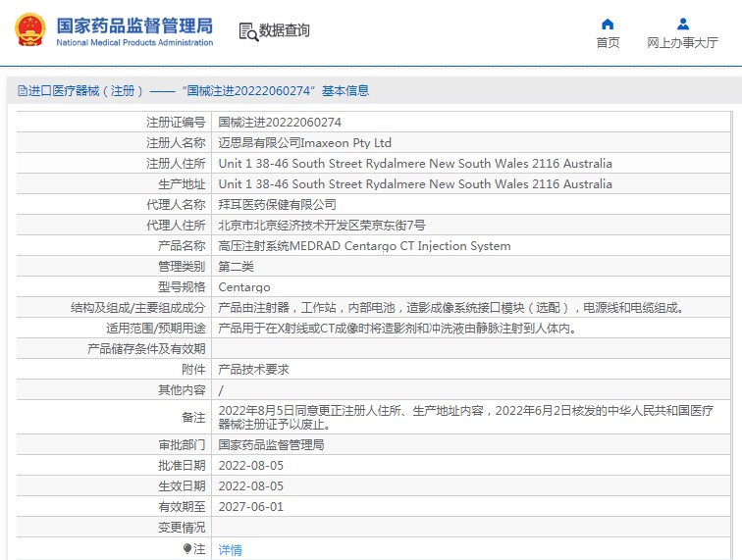The width and height of the screenshot is (742, 560).
Task: Click registration number 国械注进20222060274 value
Action: [280, 123]
